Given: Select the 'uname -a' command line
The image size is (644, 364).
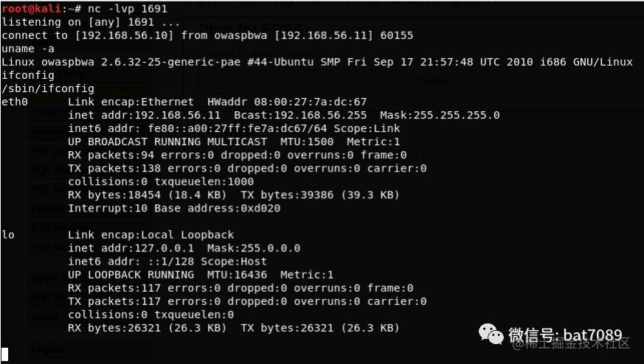Looking at the screenshot, I should (27, 49).
